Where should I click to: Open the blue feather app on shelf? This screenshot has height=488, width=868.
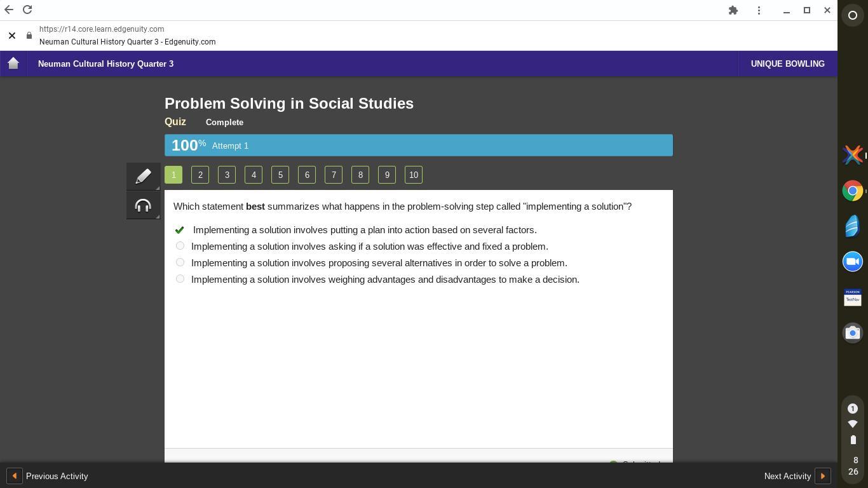coord(853,226)
